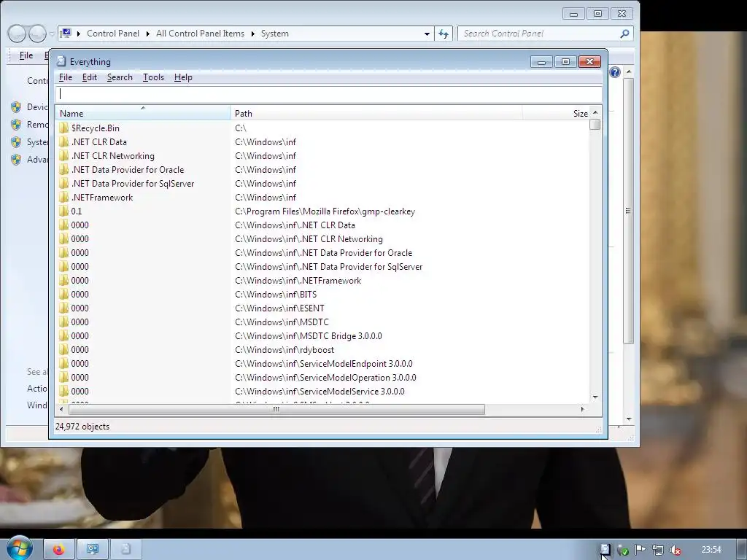
Task: Click Everything vertical scrollbar up arrow
Action: click(x=595, y=112)
